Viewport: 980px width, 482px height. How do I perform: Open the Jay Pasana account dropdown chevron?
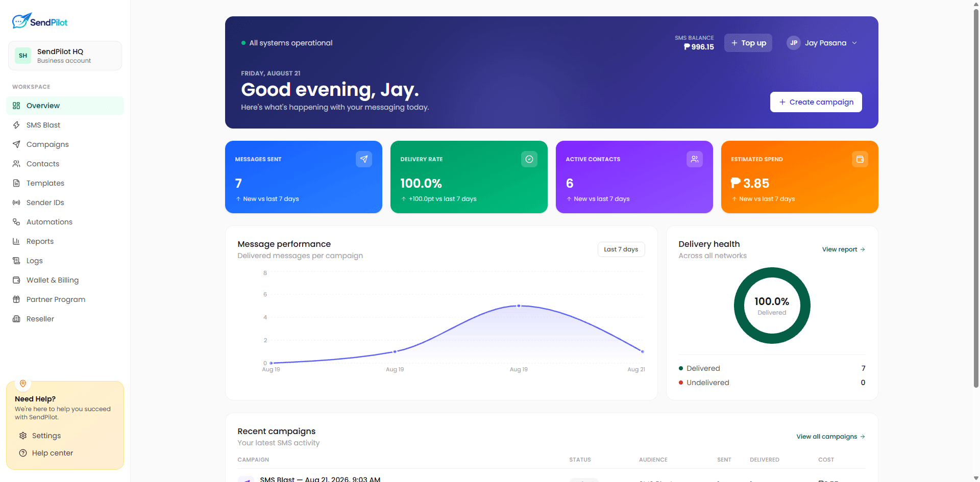(x=854, y=43)
